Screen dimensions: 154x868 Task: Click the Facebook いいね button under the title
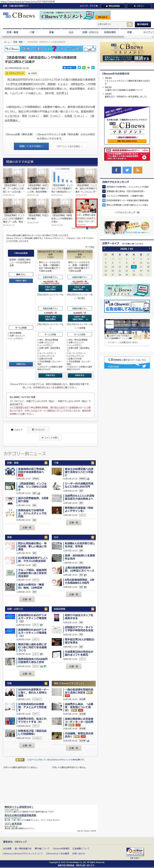pos(69,68)
